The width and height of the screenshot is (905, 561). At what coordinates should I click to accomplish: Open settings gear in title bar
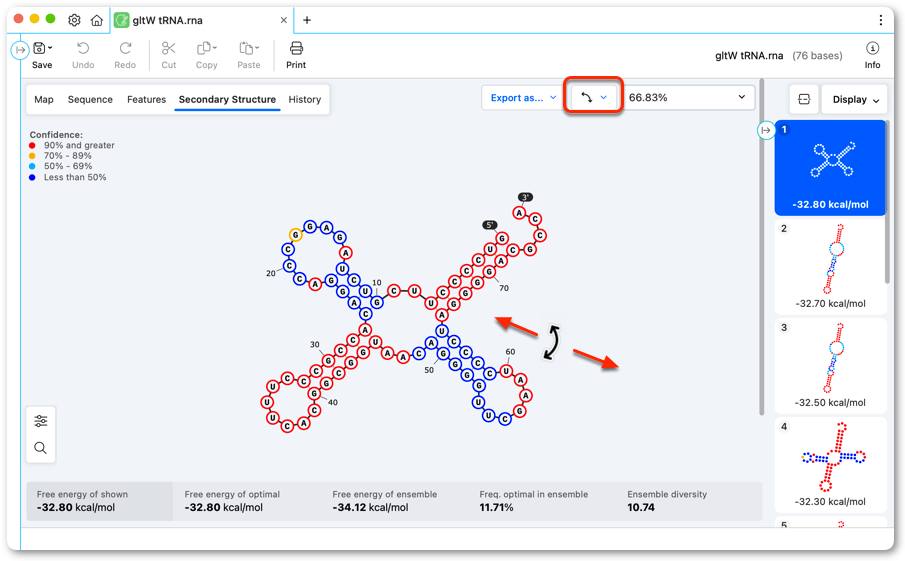pos(74,20)
